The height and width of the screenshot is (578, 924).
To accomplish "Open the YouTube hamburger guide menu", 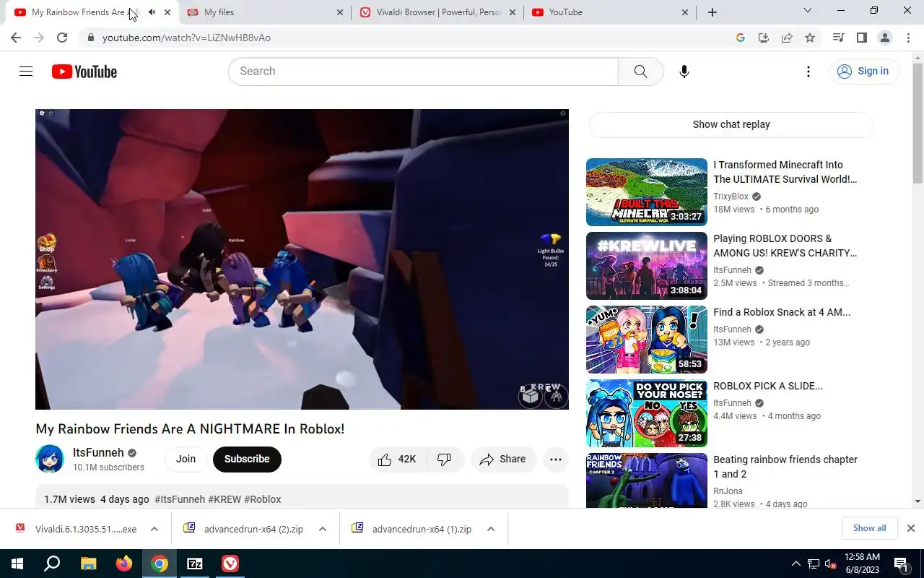I will 26,72.
